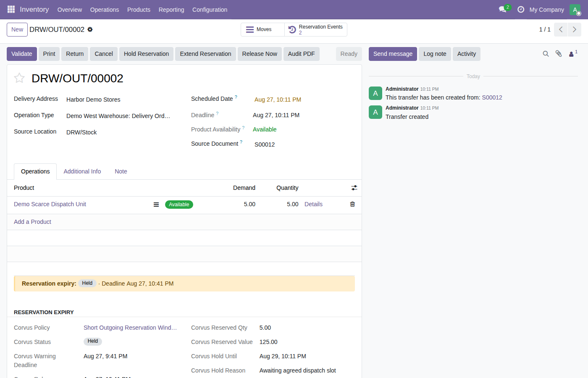Switch to Additional Info tab
Image resolution: width=588 pixels, height=378 pixels.
tap(82, 171)
